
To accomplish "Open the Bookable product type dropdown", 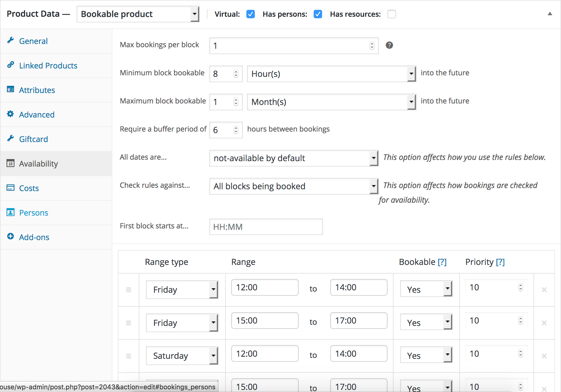I will (138, 14).
